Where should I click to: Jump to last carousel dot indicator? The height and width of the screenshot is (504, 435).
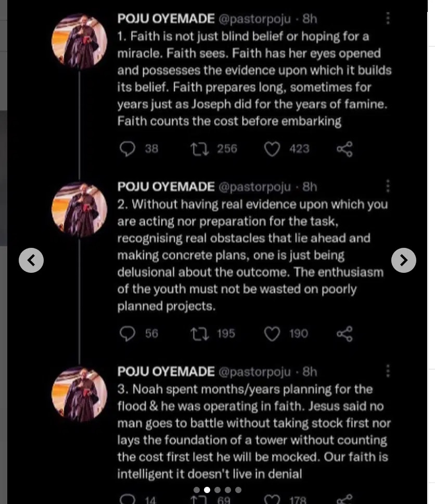tap(238, 490)
